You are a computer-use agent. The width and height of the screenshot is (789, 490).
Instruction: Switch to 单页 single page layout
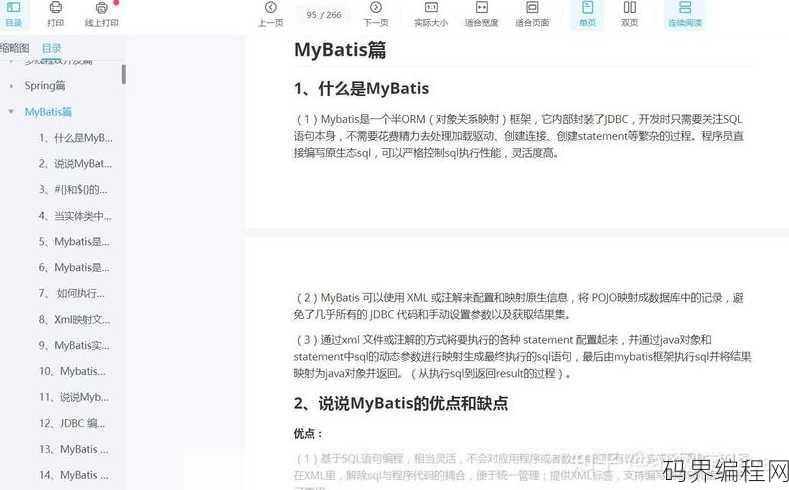coord(587,14)
